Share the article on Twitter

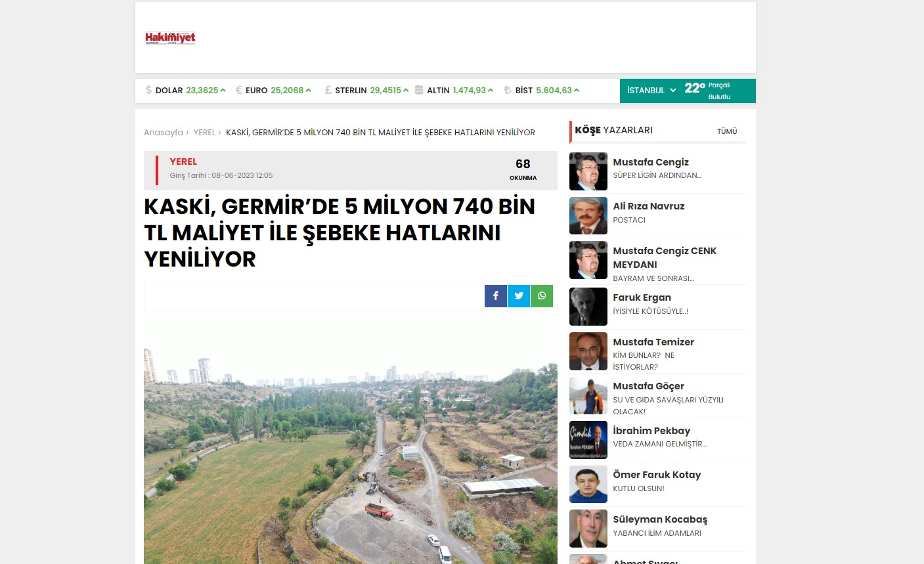[x=519, y=296]
